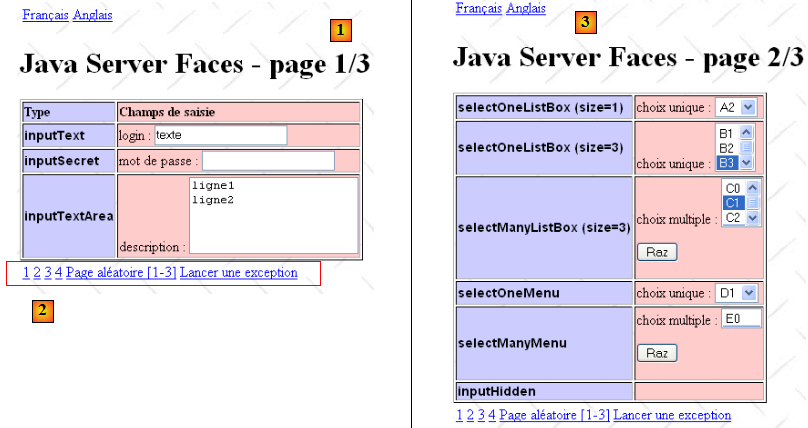The width and height of the screenshot is (808, 428).
Task: Click Page aléatoire [1-3] on page 2/3
Action: point(554,415)
